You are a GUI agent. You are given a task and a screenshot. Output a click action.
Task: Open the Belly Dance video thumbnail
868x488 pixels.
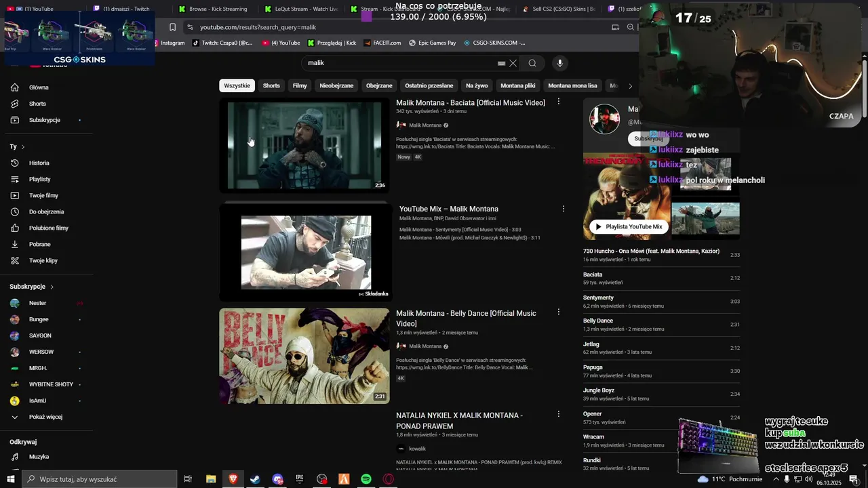304,356
